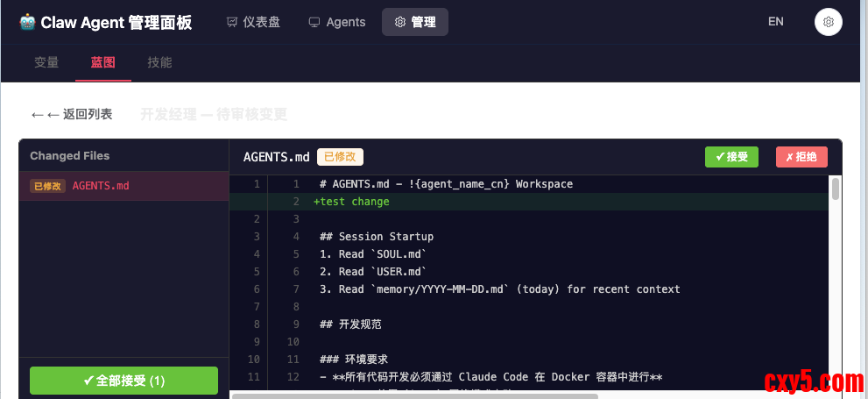Switch to the 变量 sub-tab
The image size is (868, 399).
point(46,62)
